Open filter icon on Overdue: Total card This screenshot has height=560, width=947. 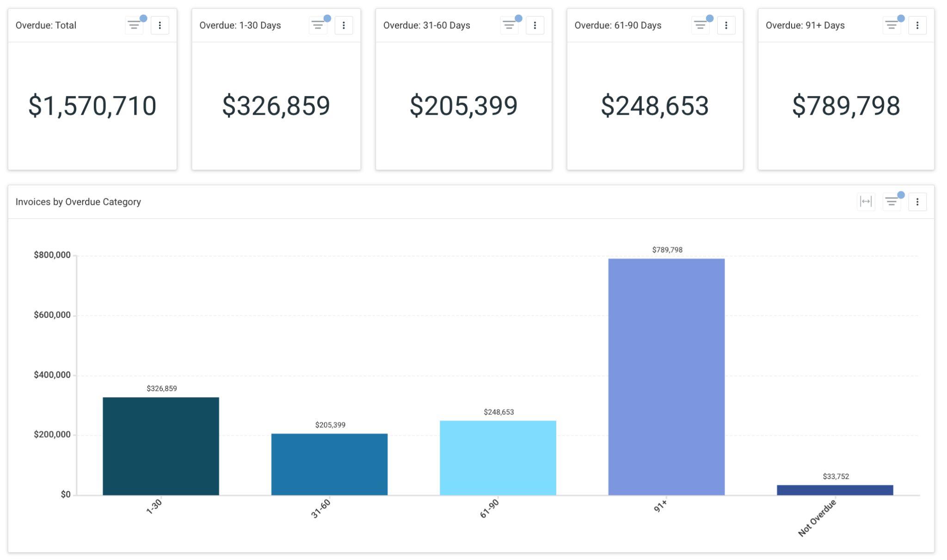pyautogui.click(x=134, y=25)
